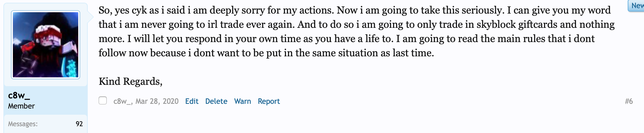Warn the author of this post
The height and width of the screenshot is (133, 644).
(x=242, y=101)
